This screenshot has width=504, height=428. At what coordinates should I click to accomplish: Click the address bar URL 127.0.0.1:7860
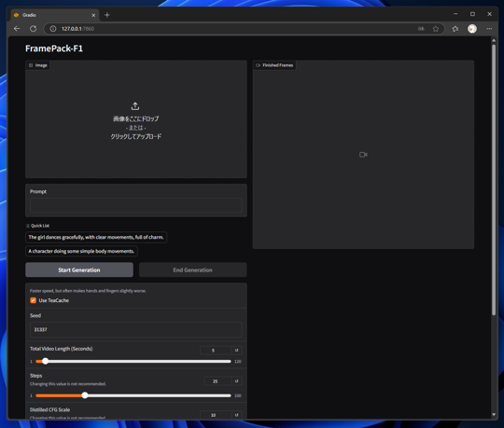point(77,29)
